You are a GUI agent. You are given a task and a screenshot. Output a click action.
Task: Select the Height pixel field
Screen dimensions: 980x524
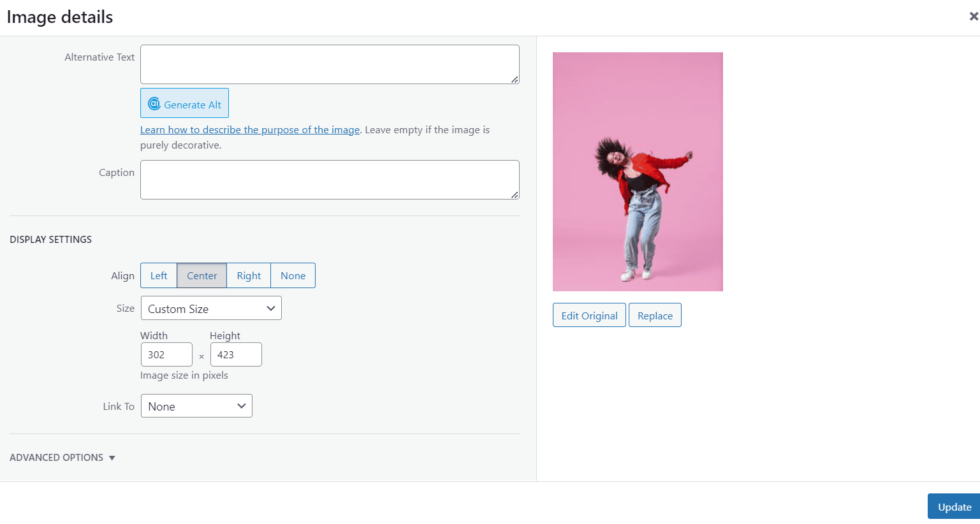236,354
